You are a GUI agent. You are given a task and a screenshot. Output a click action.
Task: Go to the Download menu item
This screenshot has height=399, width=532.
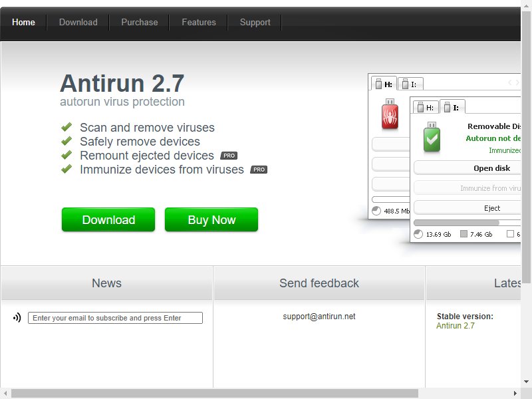(78, 23)
